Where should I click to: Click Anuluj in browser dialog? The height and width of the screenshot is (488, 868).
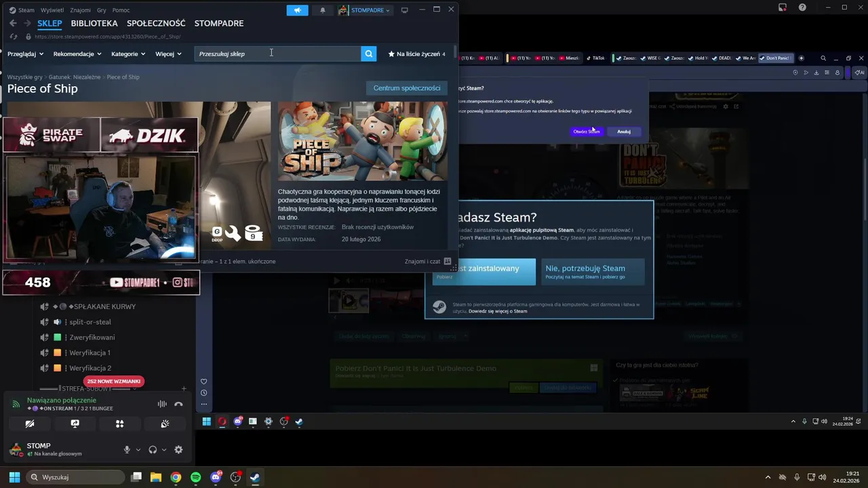(x=624, y=131)
